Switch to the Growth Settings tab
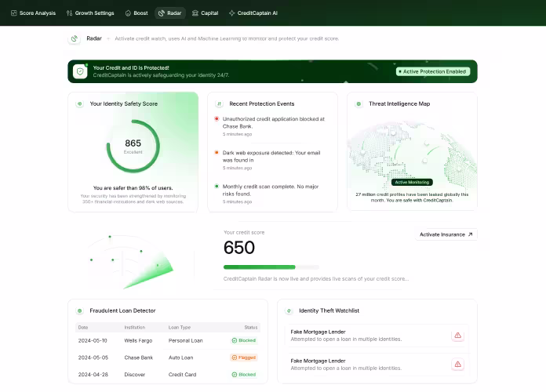This screenshot has width=546, height=392. [90, 13]
